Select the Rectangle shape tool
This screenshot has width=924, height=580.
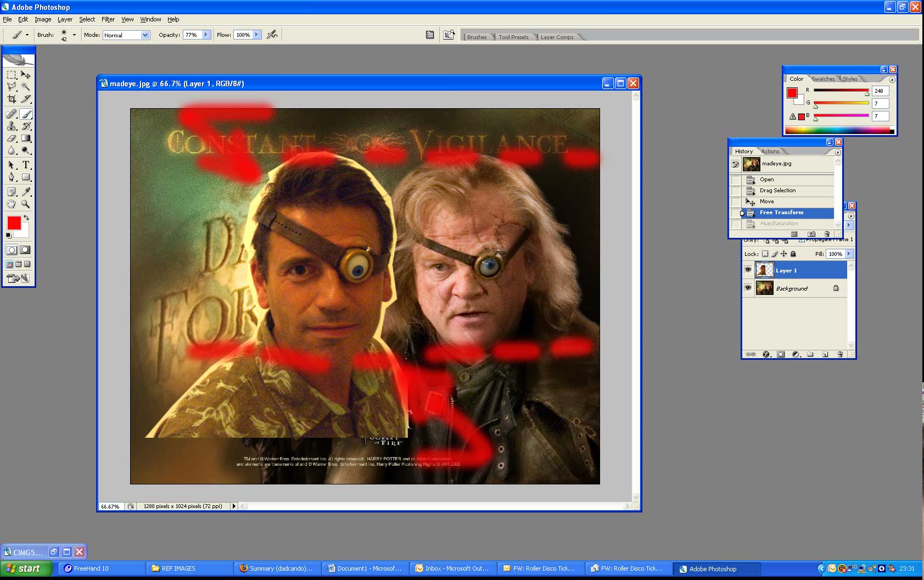pos(26,177)
